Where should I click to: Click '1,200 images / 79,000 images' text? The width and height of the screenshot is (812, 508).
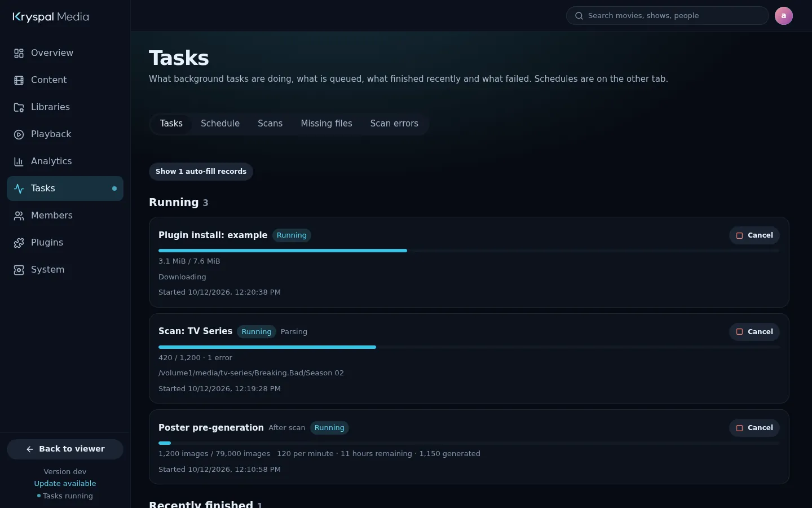214,454
